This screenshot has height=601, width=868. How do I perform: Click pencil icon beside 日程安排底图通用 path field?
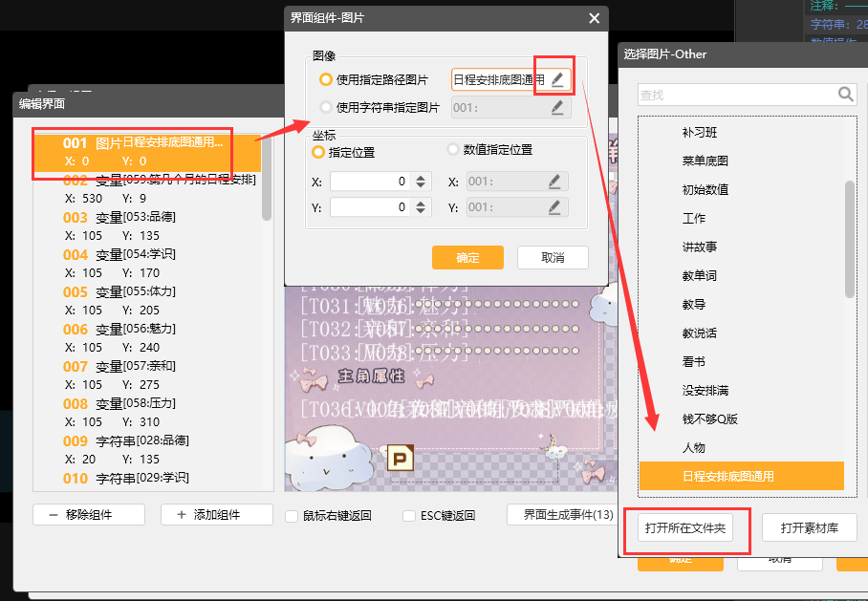[557, 80]
